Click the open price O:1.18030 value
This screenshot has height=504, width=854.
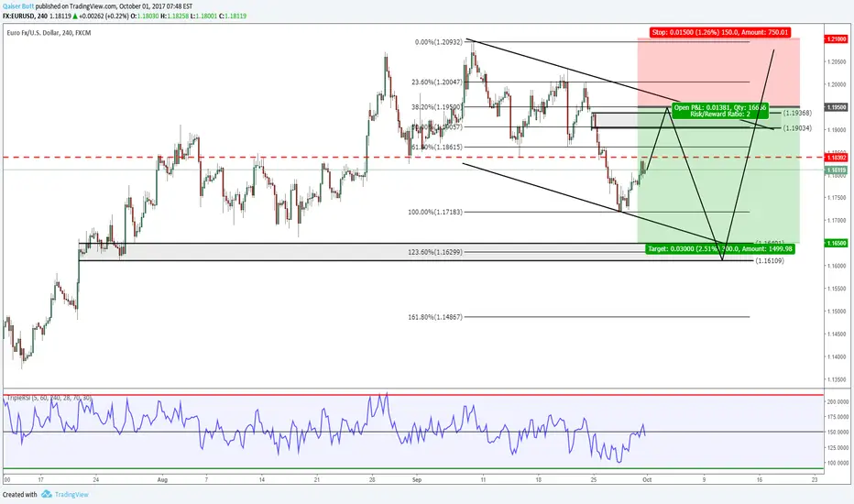click(145, 16)
